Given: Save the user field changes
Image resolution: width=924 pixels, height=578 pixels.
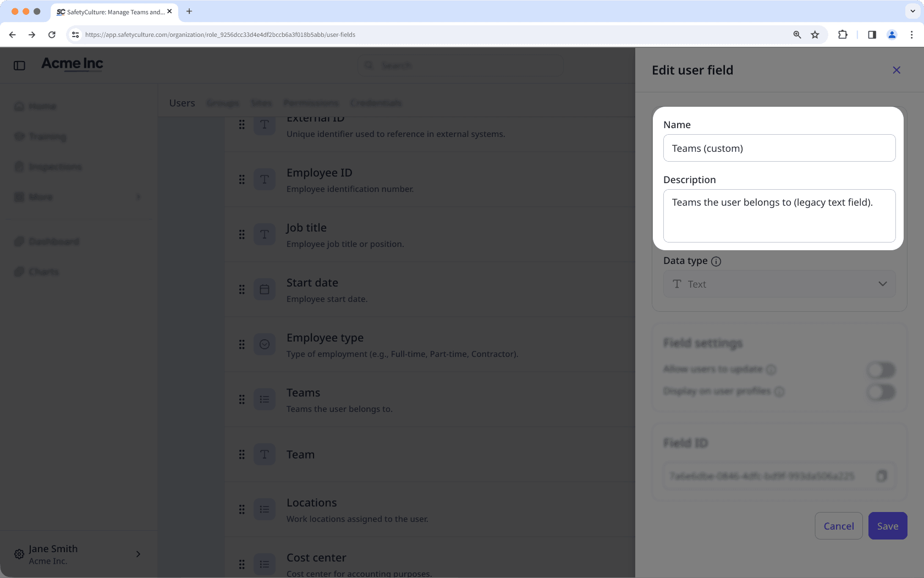Looking at the screenshot, I should (x=887, y=526).
